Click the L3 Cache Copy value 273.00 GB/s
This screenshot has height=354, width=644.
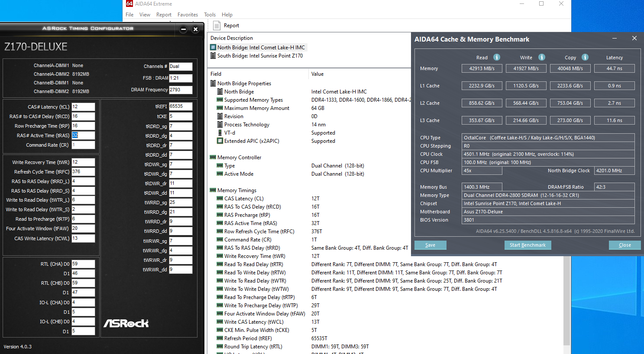coord(570,120)
